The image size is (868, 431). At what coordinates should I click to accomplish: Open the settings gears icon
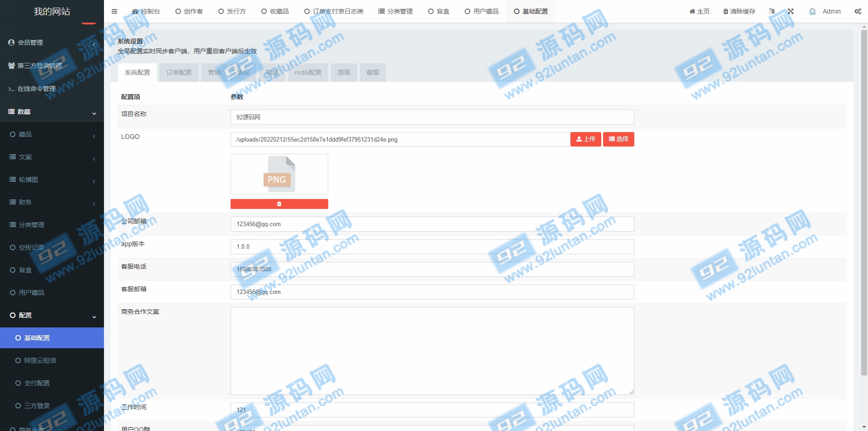click(x=858, y=11)
